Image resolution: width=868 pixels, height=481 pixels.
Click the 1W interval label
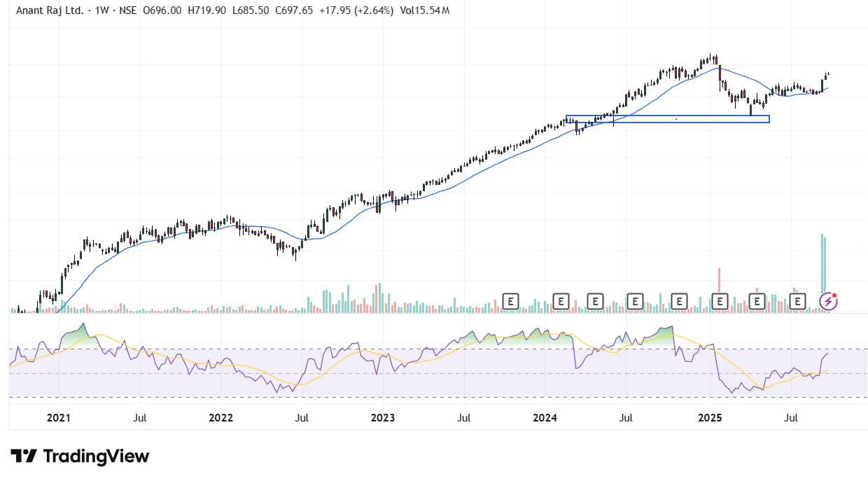[104, 11]
